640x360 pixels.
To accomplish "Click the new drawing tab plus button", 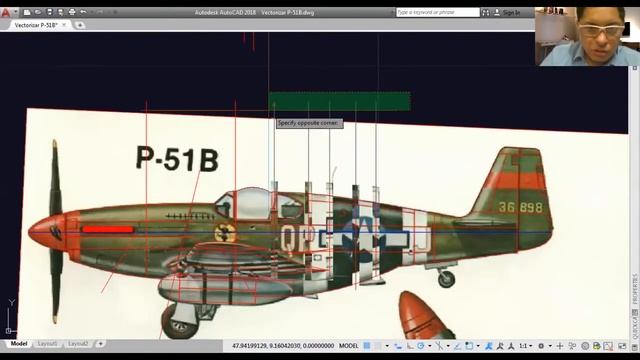I will point(80,25).
